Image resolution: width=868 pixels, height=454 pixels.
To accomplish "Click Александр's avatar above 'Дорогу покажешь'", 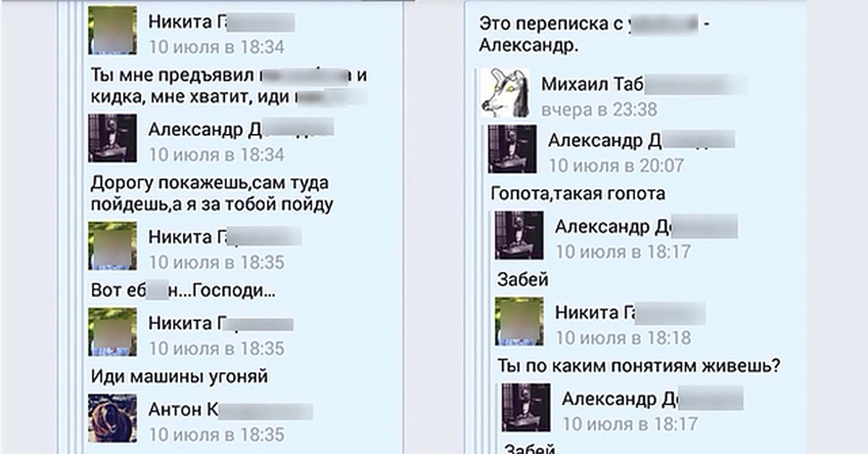I will [x=112, y=137].
